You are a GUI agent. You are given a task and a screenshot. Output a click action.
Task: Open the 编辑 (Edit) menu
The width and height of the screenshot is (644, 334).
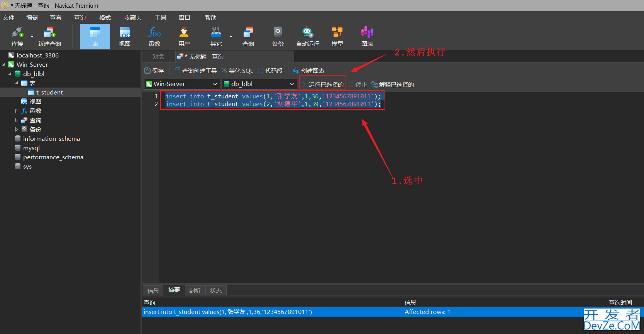coord(32,17)
